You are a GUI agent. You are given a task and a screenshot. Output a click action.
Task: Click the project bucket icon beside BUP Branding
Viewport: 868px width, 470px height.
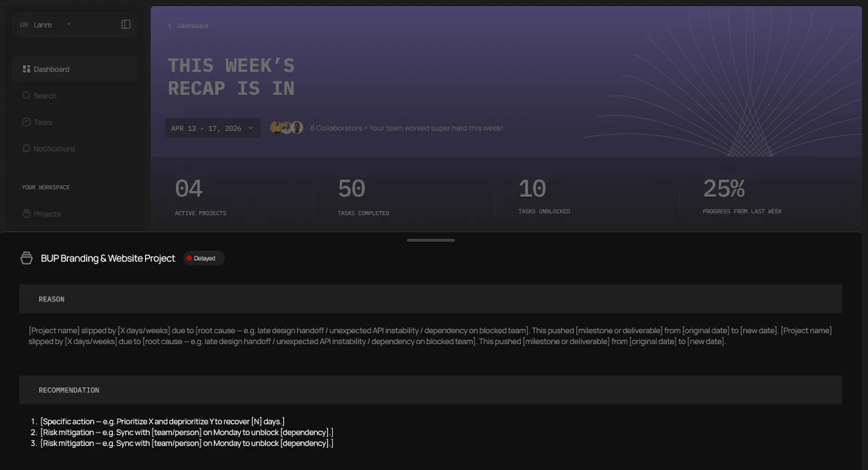tap(27, 258)
